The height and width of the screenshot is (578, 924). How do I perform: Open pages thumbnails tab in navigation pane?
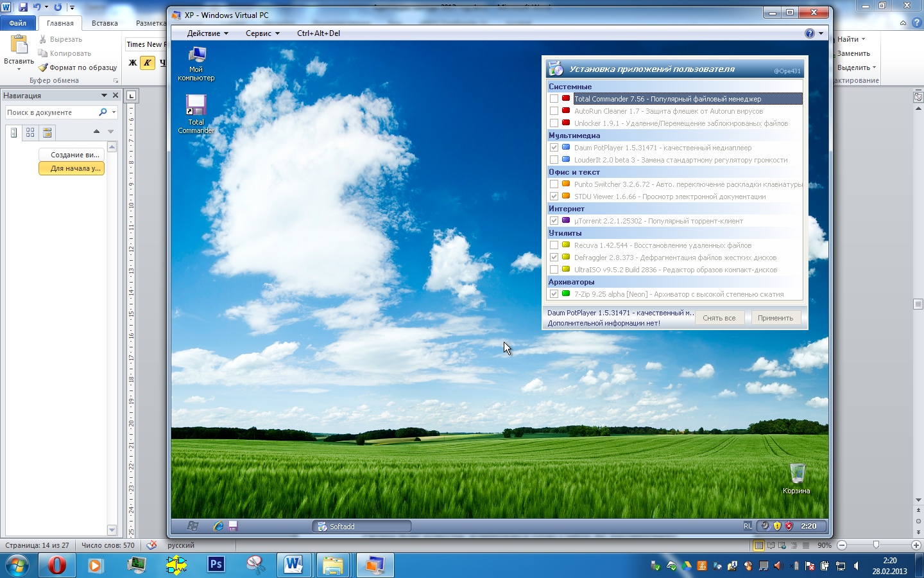click(30, 132)
